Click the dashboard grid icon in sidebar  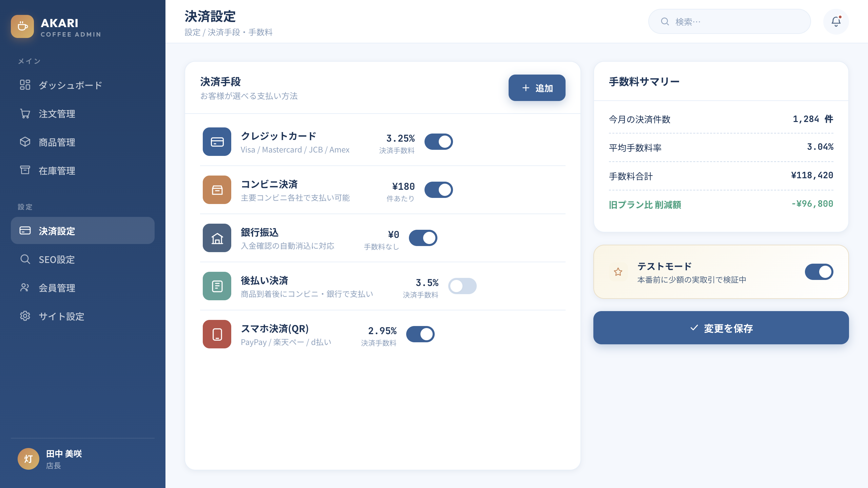[25, 85]
